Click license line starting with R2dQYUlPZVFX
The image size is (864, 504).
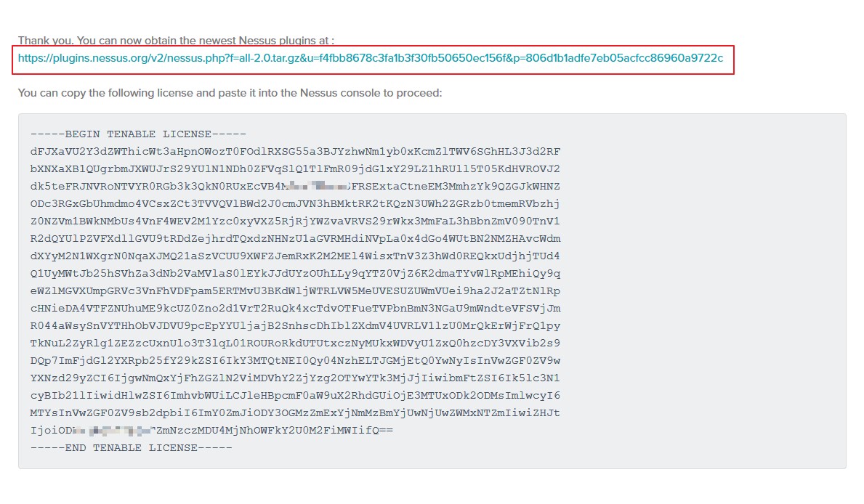[295, 239]
